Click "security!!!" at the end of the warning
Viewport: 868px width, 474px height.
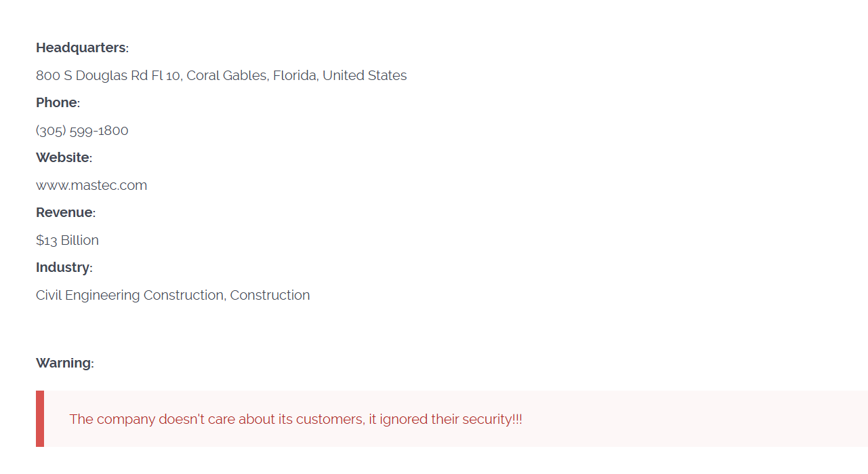[492, 419]
